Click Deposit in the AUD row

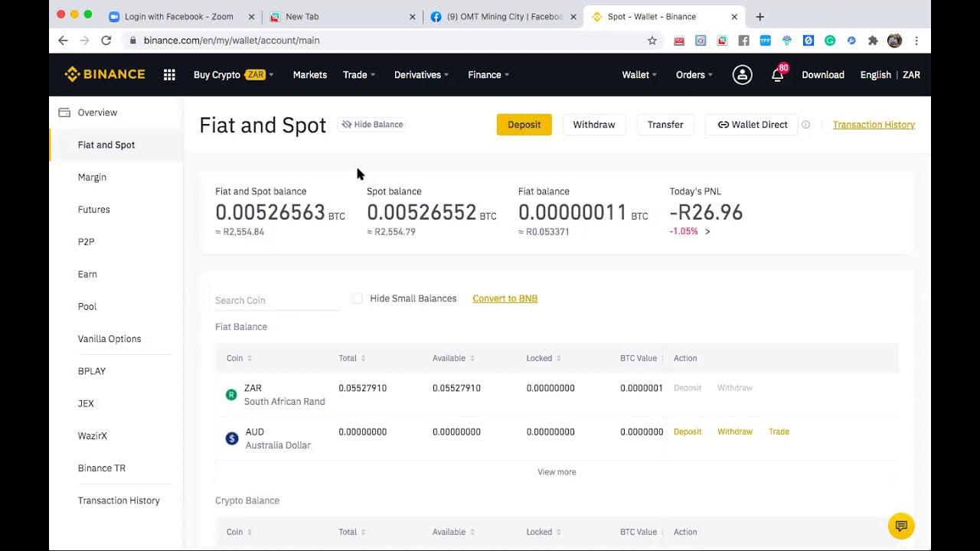[x=688, y=432]
